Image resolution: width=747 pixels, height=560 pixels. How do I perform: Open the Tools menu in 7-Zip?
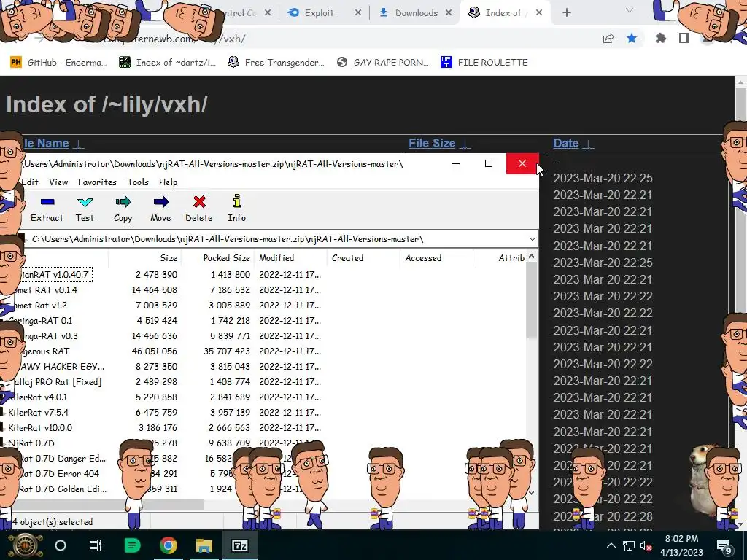(x=138, y=182)
